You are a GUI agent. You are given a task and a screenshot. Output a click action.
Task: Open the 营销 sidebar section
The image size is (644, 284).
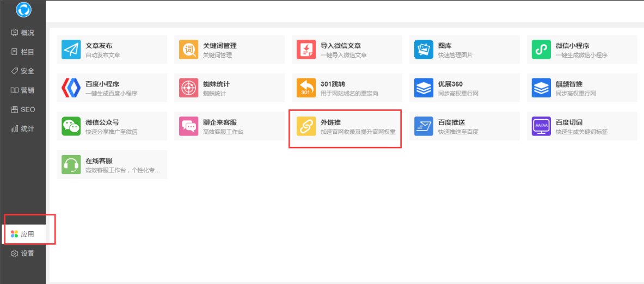23,90
